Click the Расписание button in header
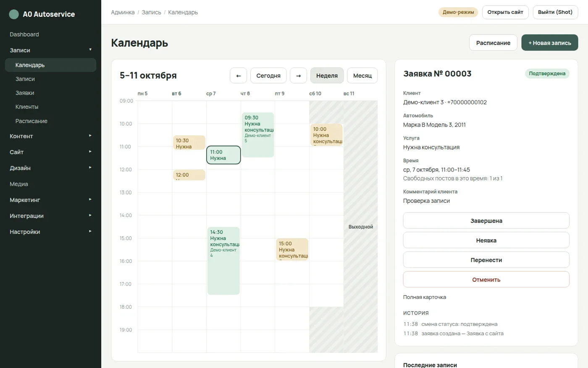588x368 pixels. click(493, 43)
